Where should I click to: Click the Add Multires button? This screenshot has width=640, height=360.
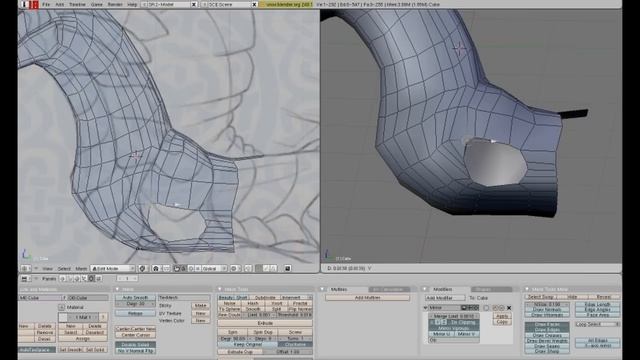(x=367, y=298)
